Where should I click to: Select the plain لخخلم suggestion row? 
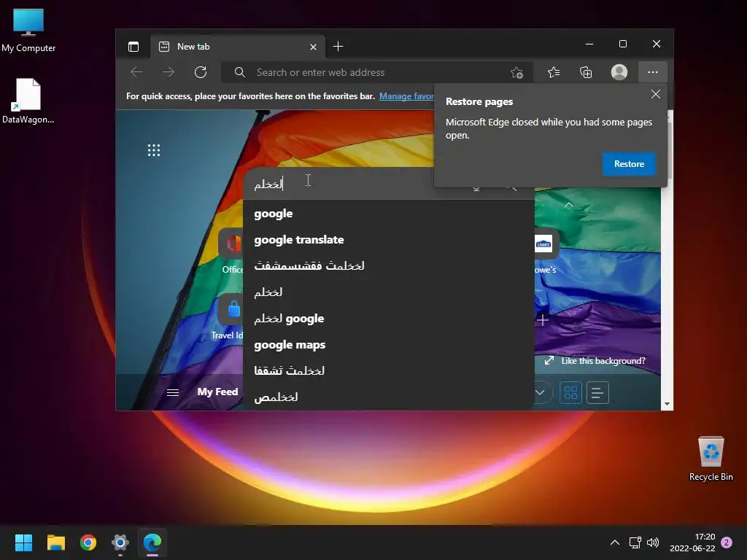388,292
